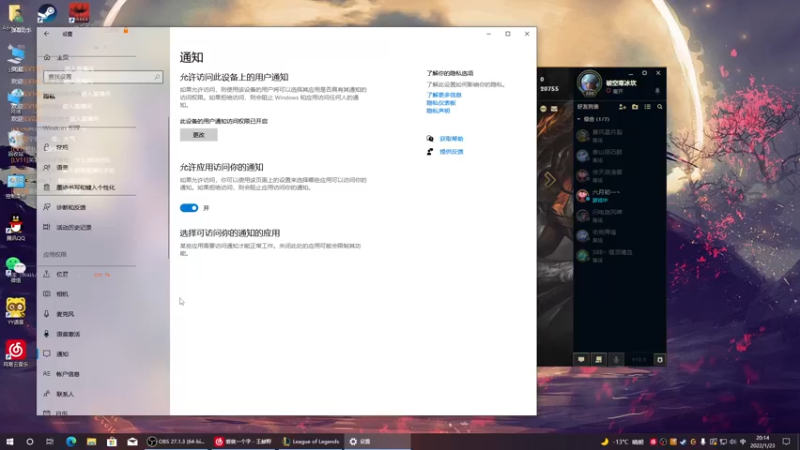Open the 微信 desktop shortcut
800x450 pixels.
coord(16,269)
